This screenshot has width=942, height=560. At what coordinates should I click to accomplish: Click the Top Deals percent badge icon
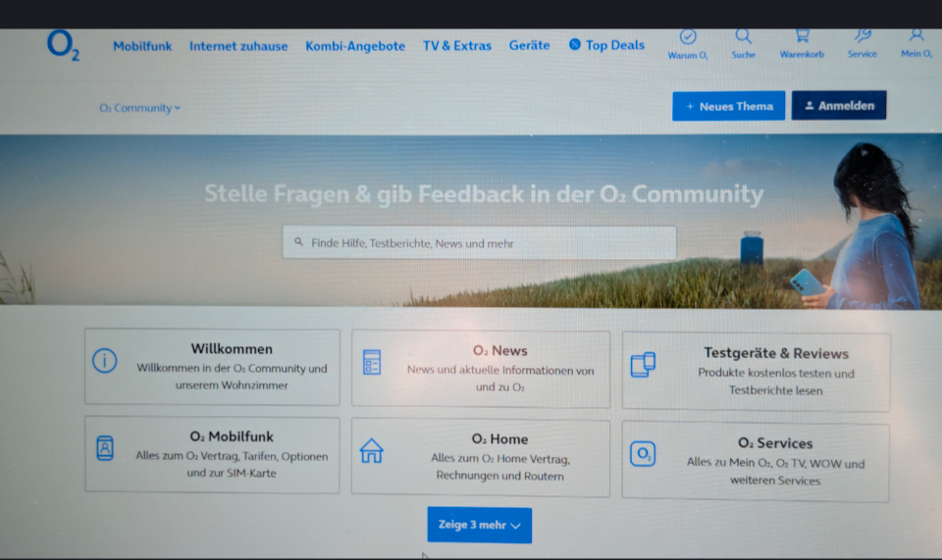pyautogui.click(x=575, y=44)
